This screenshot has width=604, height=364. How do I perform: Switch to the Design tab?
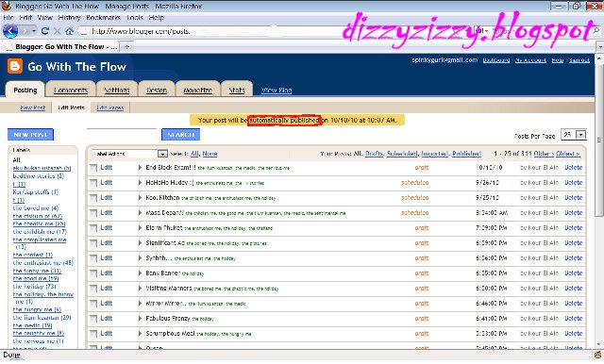tap(157, 90)
